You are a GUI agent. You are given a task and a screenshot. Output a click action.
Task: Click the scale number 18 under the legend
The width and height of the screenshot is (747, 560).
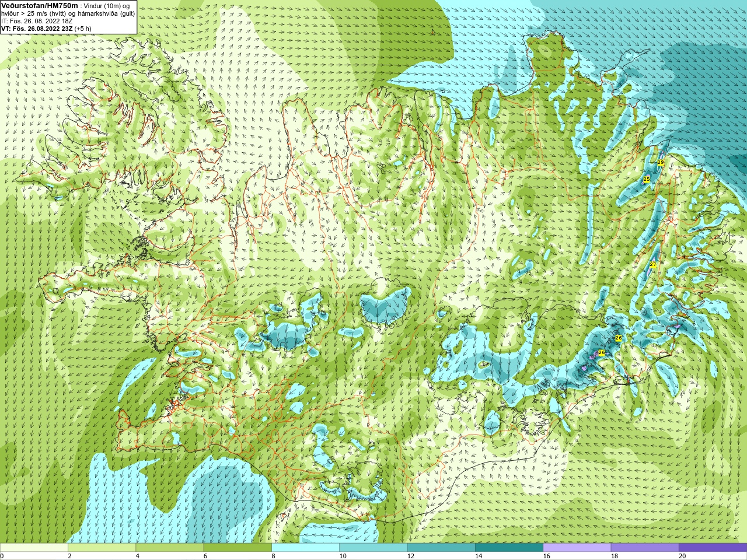point(615,556)
